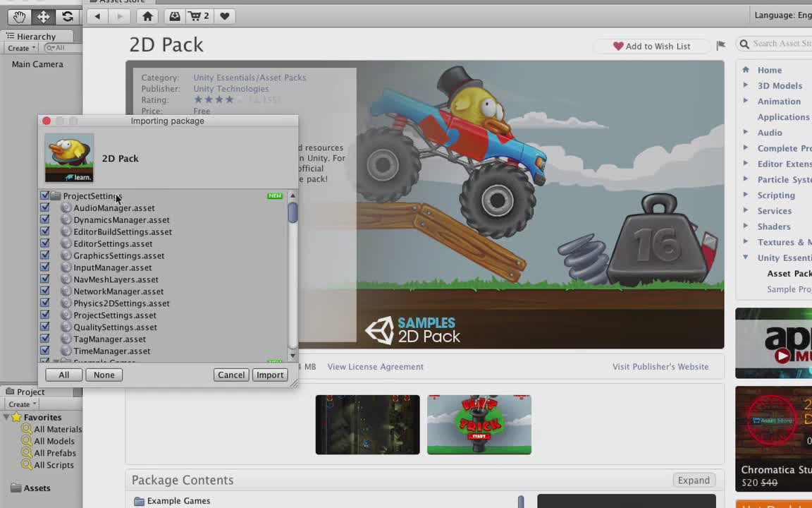Open the downloads manager icon
The width and height of the screenshot is (812, 508).
coord(175,16)
